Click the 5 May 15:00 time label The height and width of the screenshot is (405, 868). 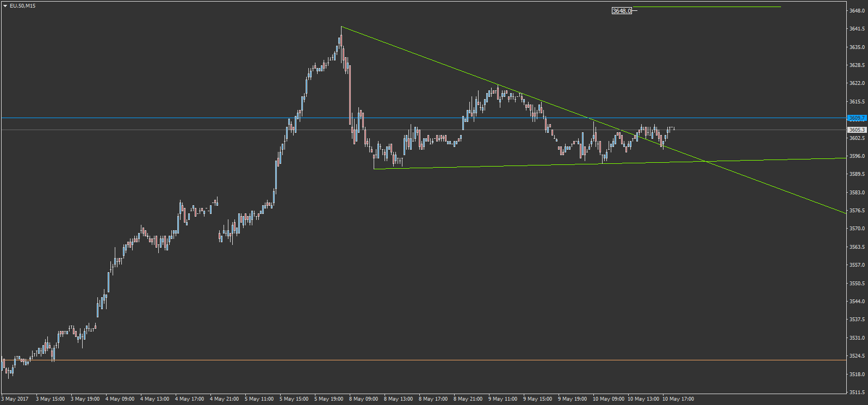(294, 399)
